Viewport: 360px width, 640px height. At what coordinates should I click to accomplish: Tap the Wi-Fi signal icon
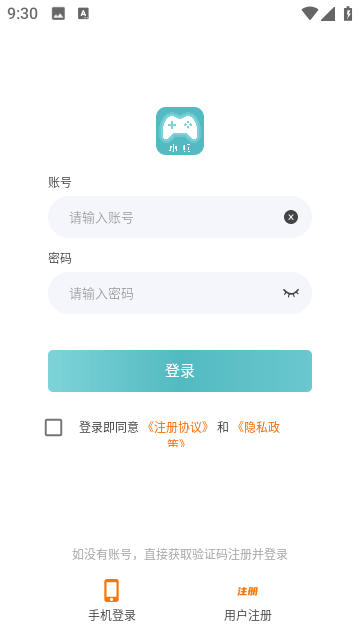tap(309, 13)
